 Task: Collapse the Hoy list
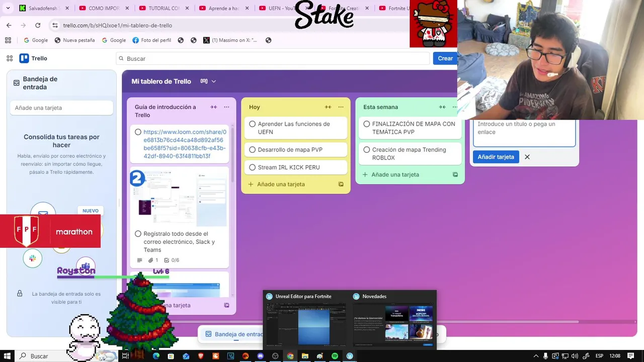pos(328,107)
